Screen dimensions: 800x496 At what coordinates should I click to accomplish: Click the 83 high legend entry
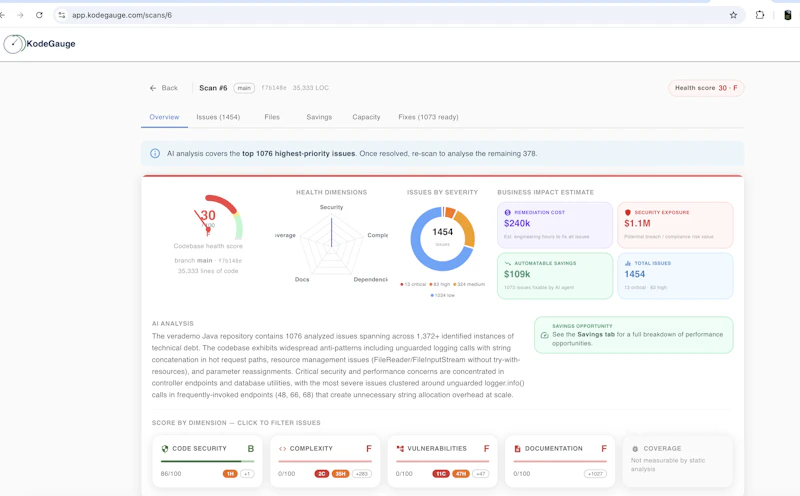point(439,284)
